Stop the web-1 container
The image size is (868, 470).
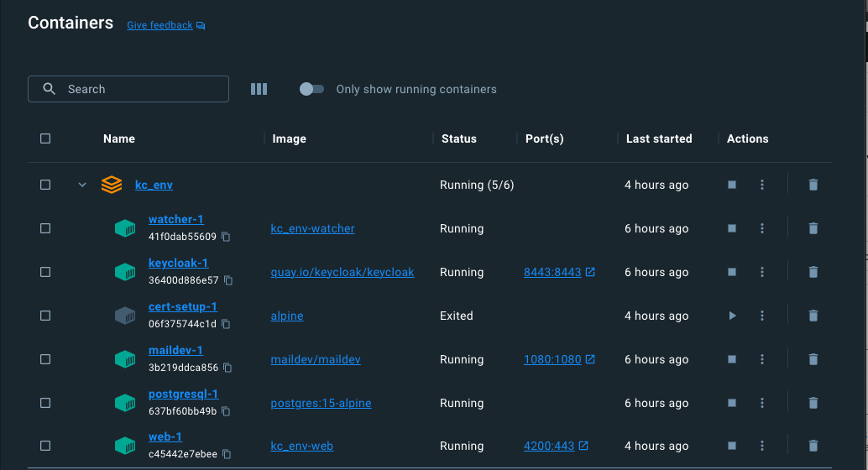click(732, 446)
